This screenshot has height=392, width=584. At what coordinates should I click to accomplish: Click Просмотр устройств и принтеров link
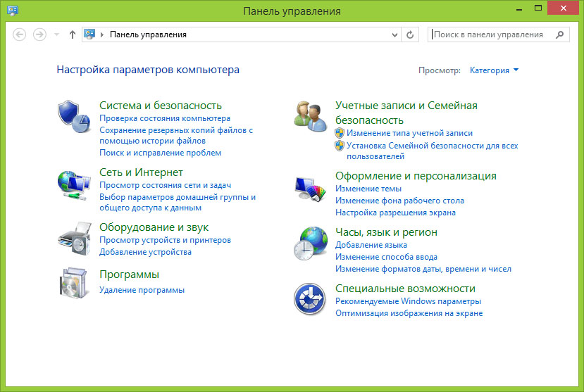[x=165, y=240]
